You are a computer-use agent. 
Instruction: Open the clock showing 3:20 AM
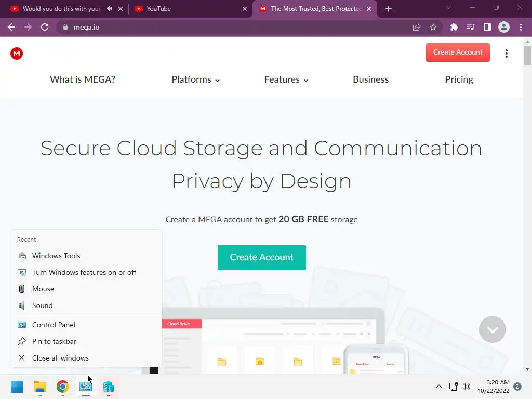click(x=494, y=387)
